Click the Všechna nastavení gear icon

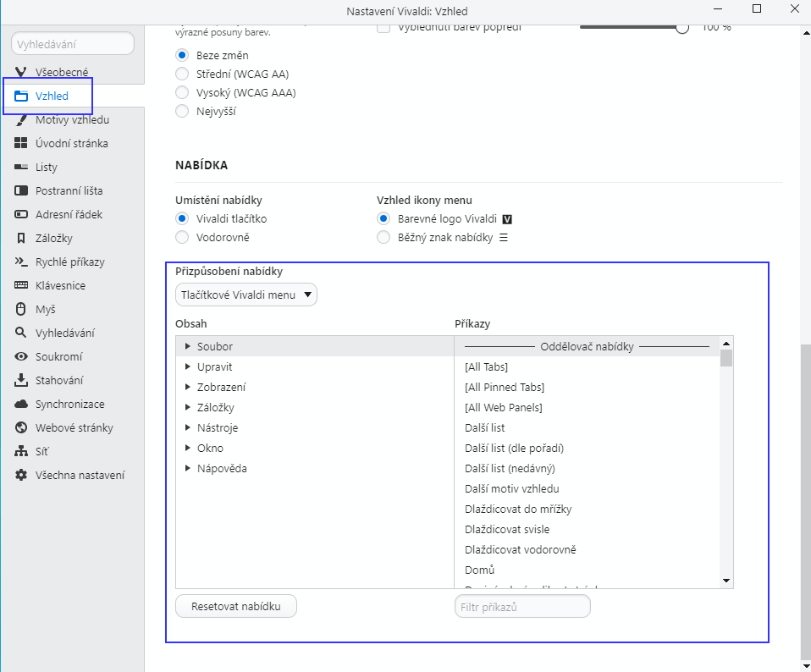pyautogui.click(x=20, y=475)
